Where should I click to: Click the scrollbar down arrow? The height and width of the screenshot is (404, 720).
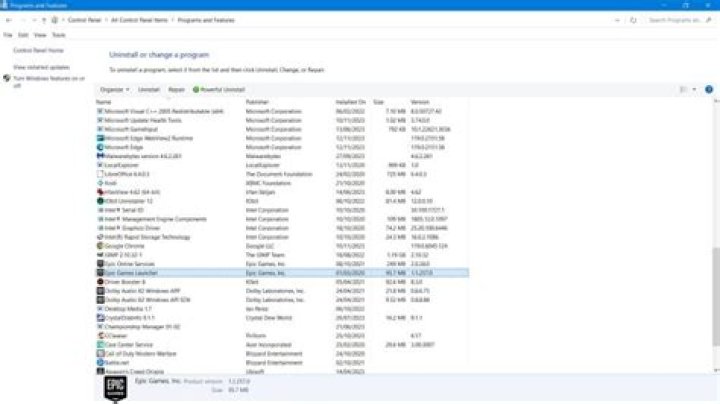pos(716,370)
